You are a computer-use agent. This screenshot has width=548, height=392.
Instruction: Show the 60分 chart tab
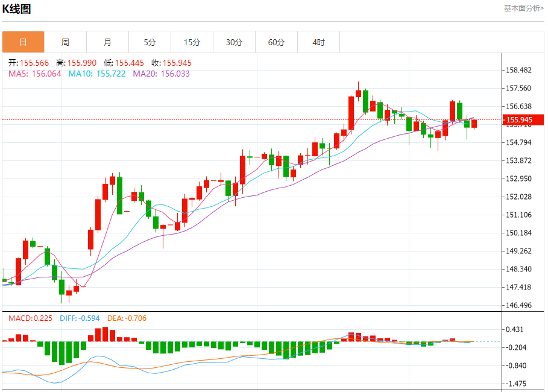(276, 42)
